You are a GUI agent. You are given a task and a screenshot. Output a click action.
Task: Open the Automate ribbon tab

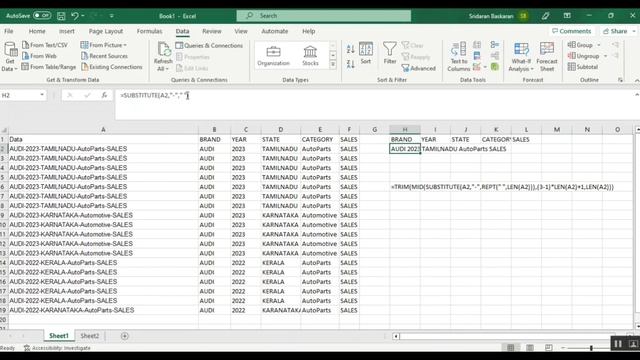[275, 31]
